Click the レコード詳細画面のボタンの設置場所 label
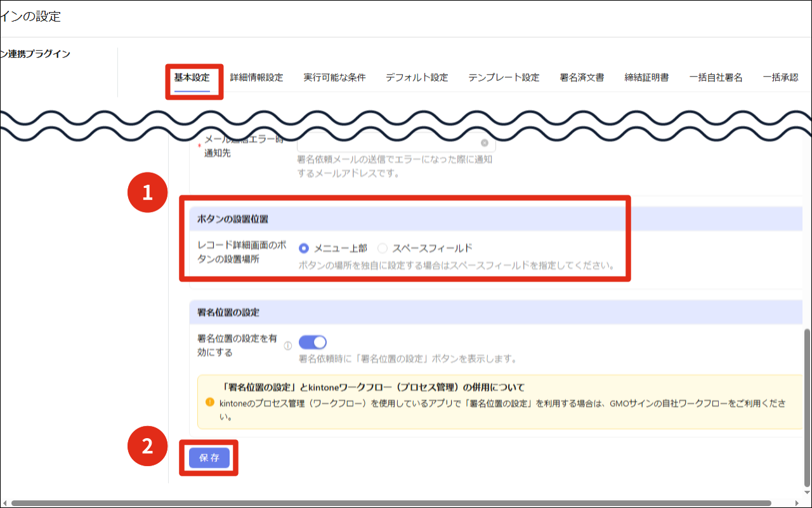Viewport: 812px width, 508px height. click(x=242, y=253)
